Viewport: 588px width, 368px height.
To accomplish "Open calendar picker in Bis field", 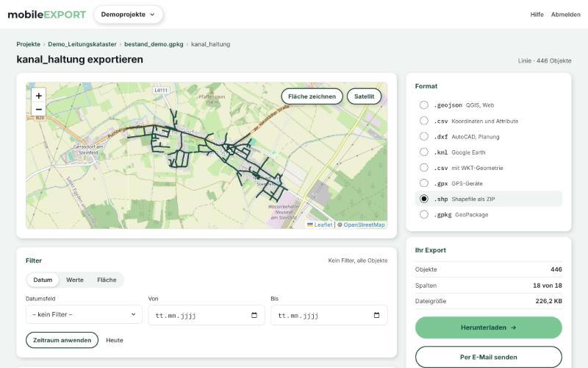I will [376, 315].
